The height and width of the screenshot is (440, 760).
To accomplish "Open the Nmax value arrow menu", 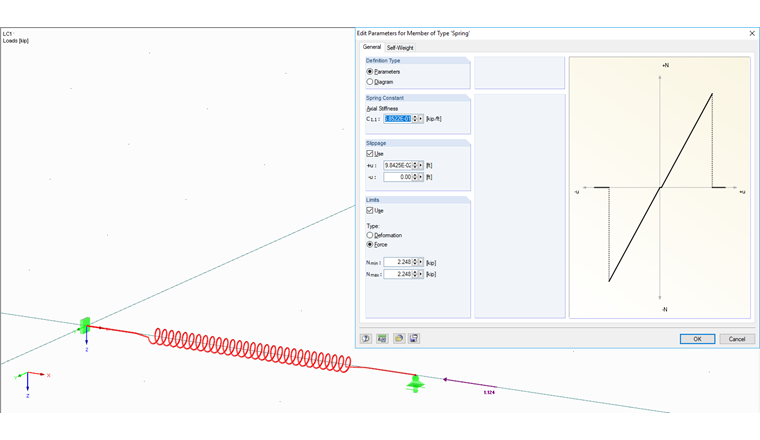I will click(x=421, y=274).
